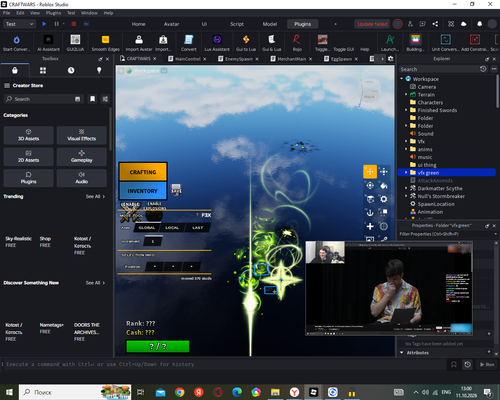Open the Toolbox lightbulb tab
The width and height of the screenshot is (500, 400).
click(99, 70)
